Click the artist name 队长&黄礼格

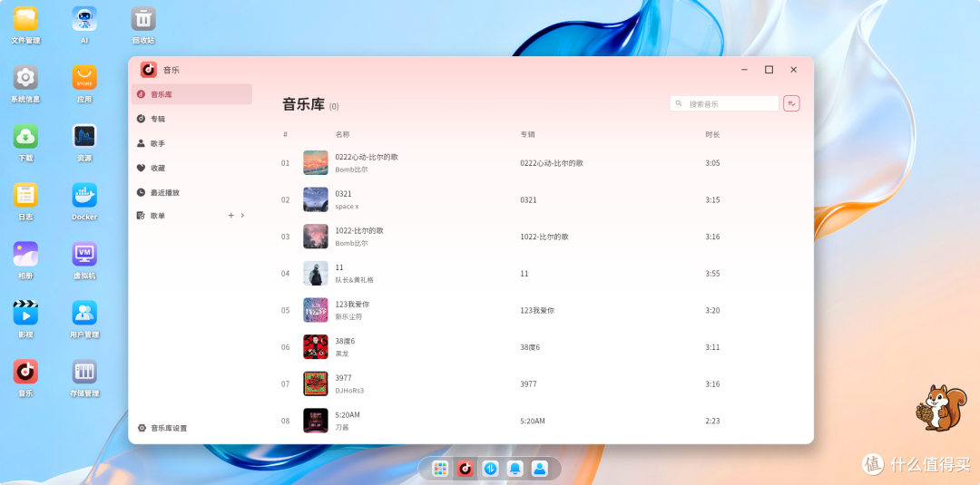point(355,280)
